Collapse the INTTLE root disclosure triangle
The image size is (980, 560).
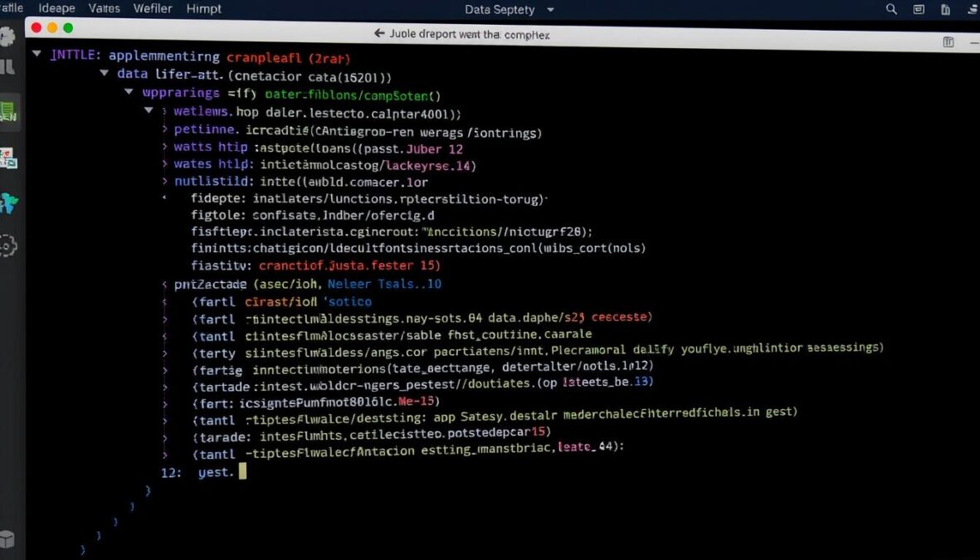[x=35, y=55]
